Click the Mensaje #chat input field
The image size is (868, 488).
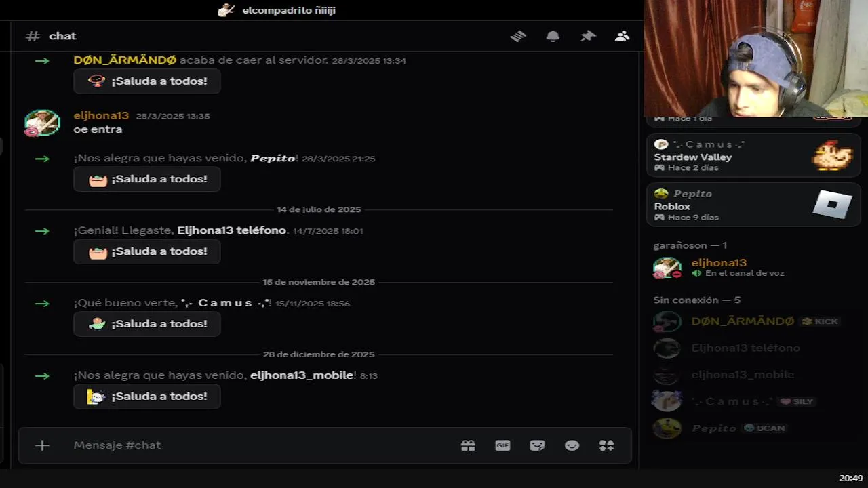click(258, 445)
